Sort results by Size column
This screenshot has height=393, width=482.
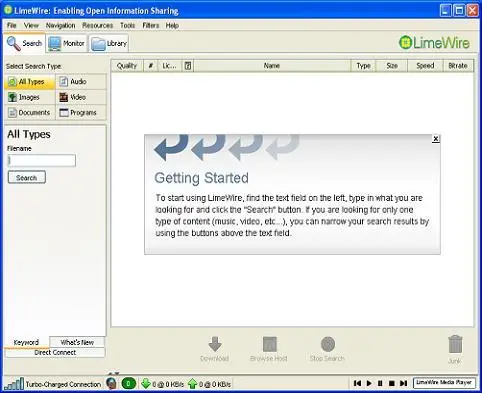click(392, 66)
